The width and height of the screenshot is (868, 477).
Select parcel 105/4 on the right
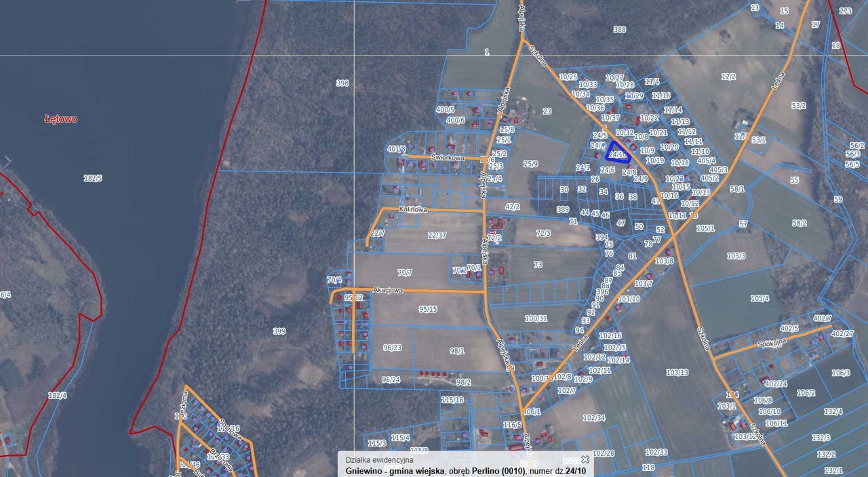click(760, 299)
